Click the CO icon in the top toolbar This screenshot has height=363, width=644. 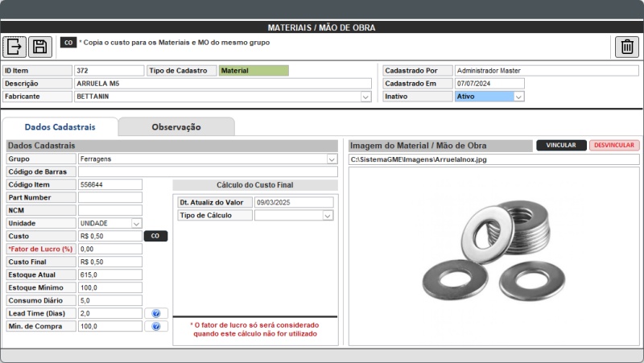pos(68,43)
